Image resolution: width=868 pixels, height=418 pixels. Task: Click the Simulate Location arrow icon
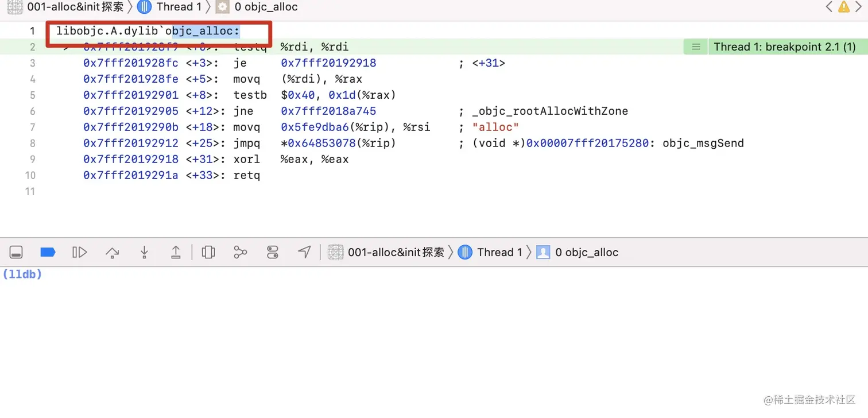304,252
